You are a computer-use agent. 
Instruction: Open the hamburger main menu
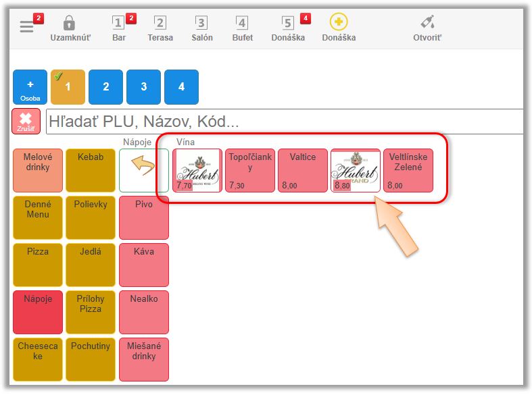(x=27, y=26)
